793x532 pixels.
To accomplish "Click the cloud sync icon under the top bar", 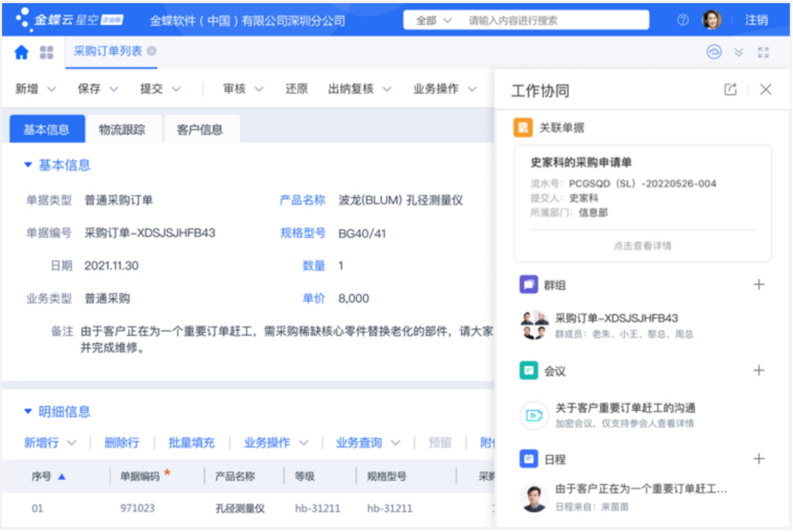I will [713, 52].
